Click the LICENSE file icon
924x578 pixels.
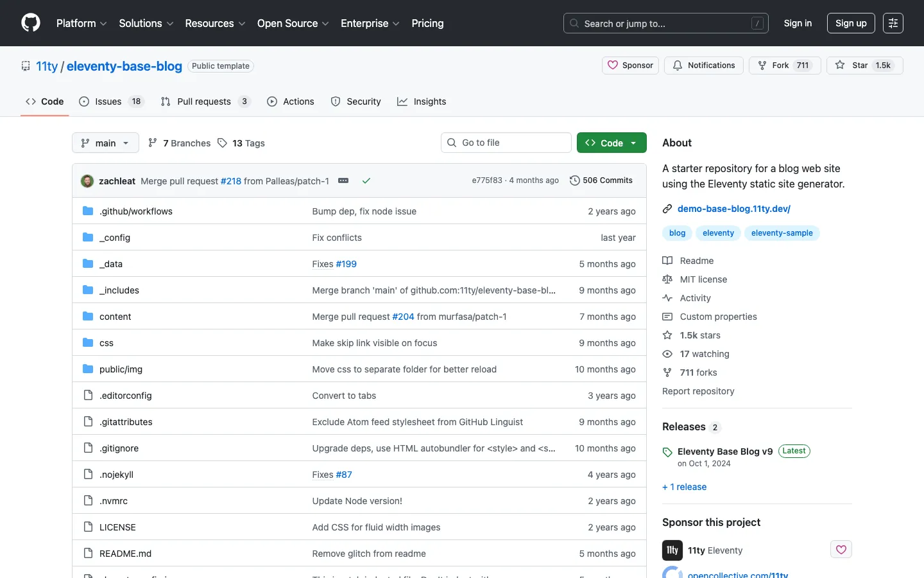pos(88,527)
